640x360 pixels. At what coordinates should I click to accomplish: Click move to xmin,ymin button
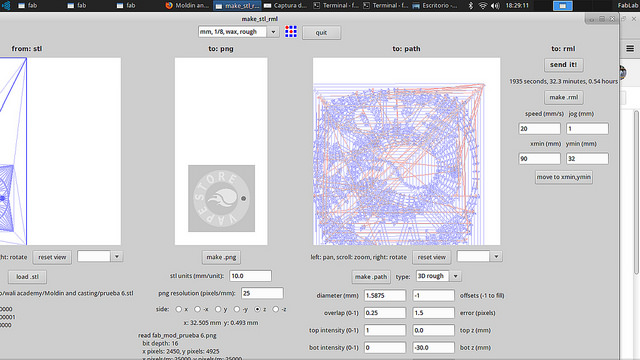pos(563,177)
